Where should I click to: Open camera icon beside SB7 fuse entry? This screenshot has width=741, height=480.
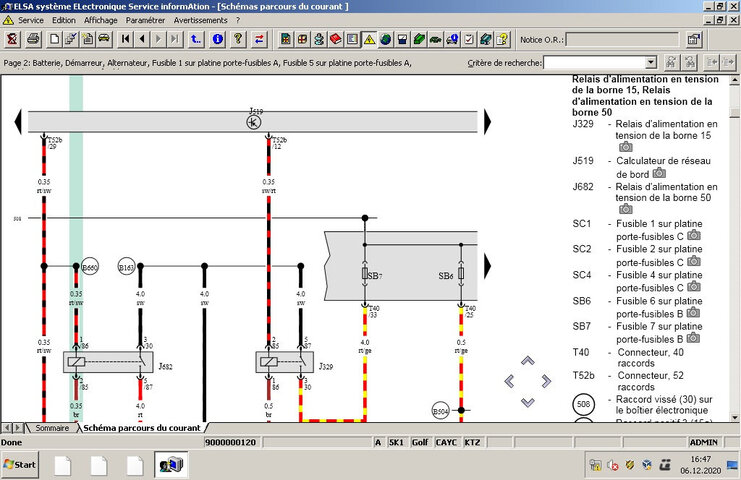693,338
